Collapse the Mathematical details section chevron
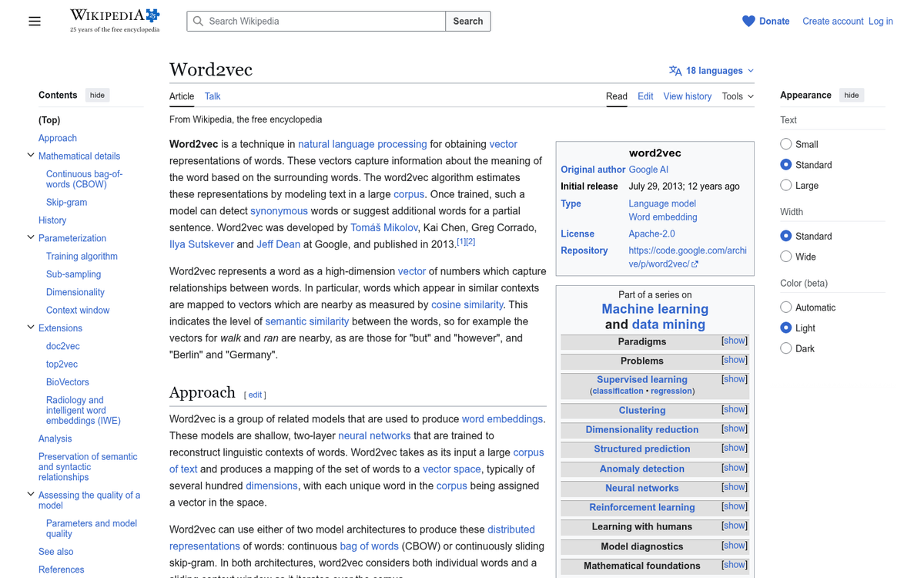The height and width of the screenshot is (578, 924). [x=31, y=156]
